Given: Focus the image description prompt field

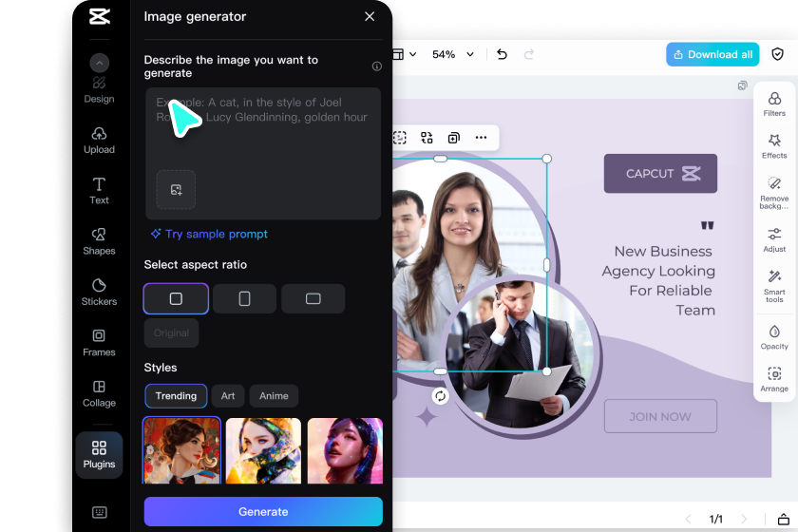Looking at the screenshot, I should click(263, 153).
